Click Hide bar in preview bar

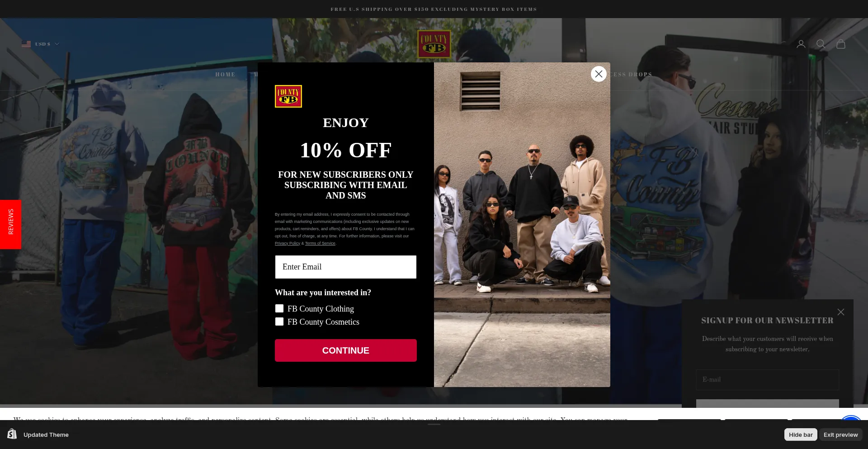(801, 435)
